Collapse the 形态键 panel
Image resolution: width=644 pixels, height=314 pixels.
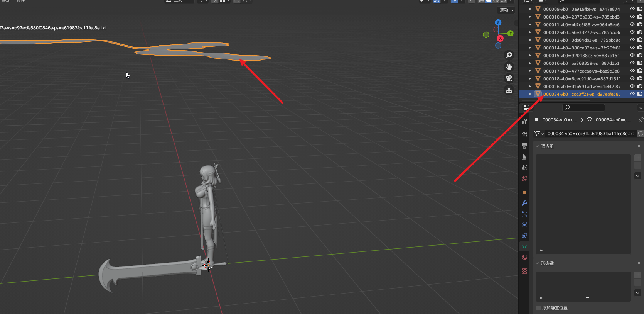538,263
